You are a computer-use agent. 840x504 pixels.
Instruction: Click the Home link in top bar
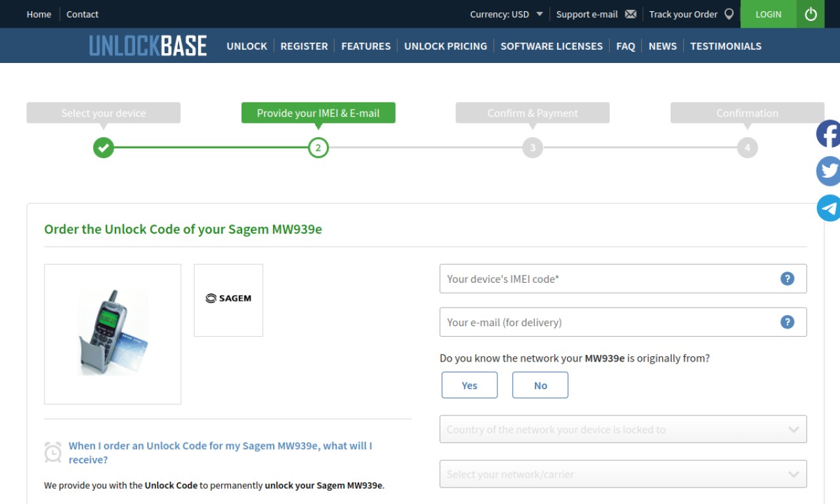[39, 14]
